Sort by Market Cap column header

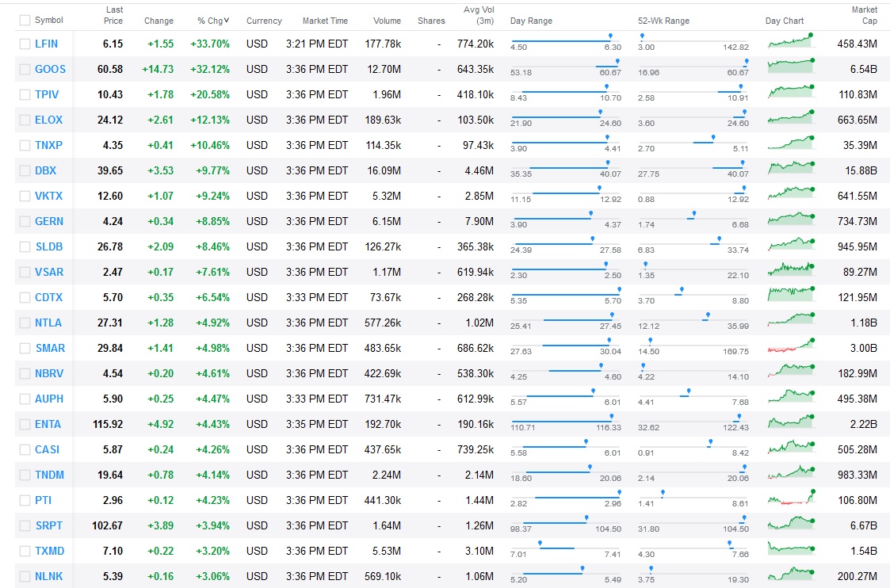click(x=864, y=15)
